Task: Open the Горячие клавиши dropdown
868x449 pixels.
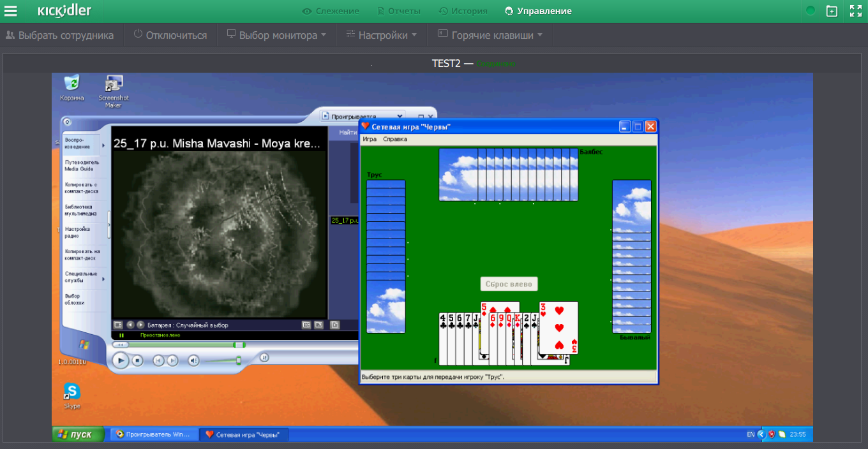Action: [490, 35]
